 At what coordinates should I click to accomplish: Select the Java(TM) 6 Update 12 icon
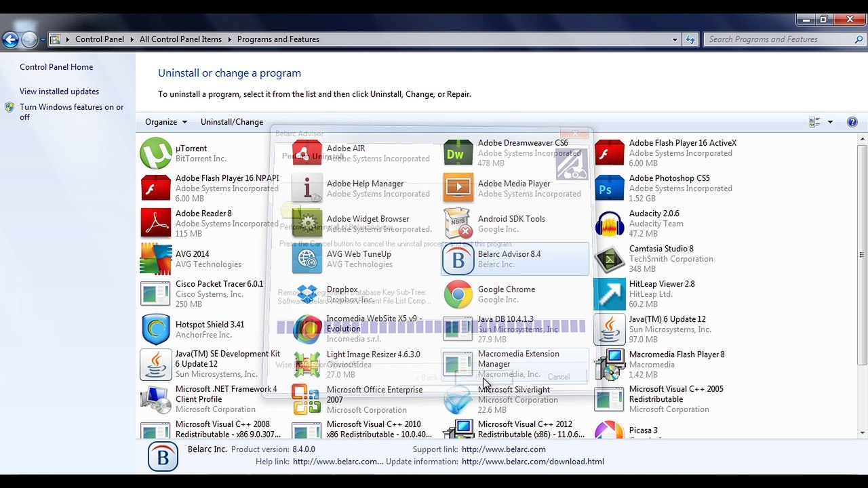[609, 329]
